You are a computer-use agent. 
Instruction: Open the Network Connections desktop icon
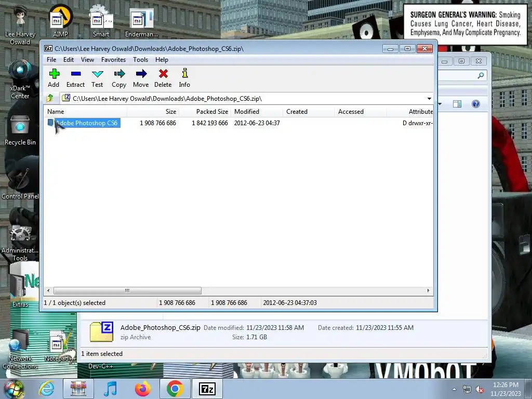coord(20,350)
